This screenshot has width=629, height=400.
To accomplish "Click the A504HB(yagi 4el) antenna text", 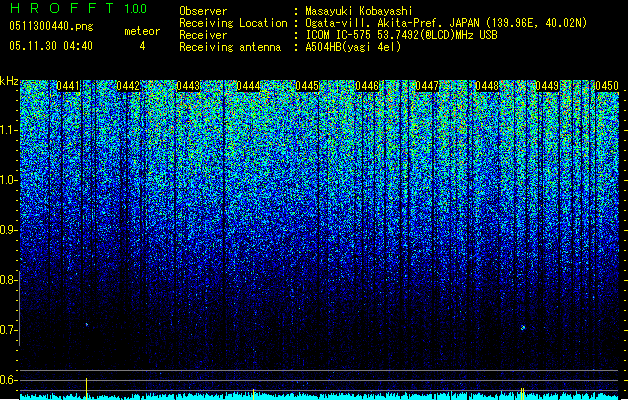I will coord(353,47).
